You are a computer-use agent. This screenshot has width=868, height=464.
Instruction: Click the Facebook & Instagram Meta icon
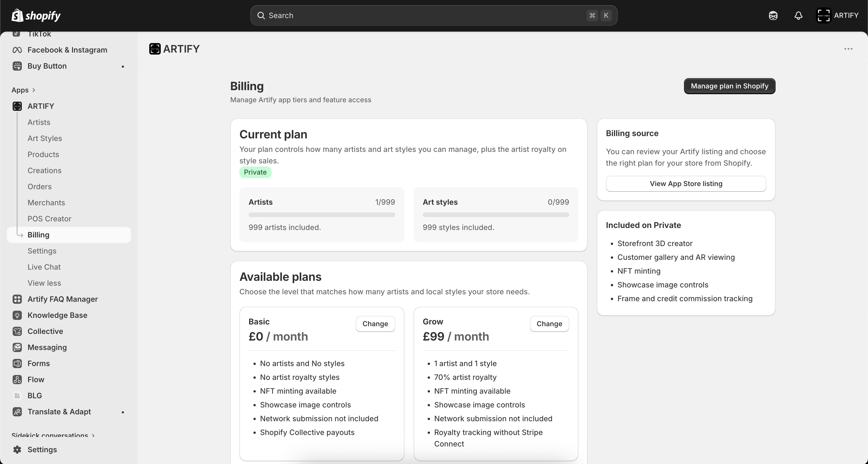coord(17,50)
